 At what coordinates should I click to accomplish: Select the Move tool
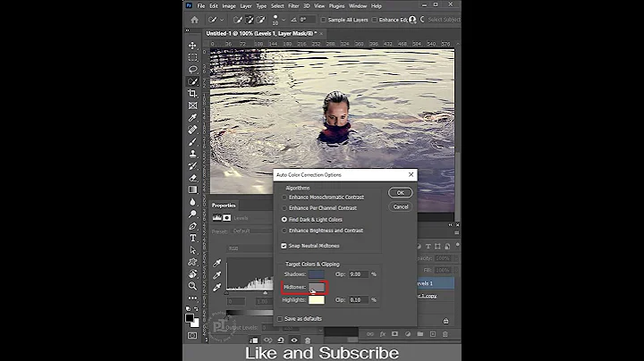click(192, 45)
